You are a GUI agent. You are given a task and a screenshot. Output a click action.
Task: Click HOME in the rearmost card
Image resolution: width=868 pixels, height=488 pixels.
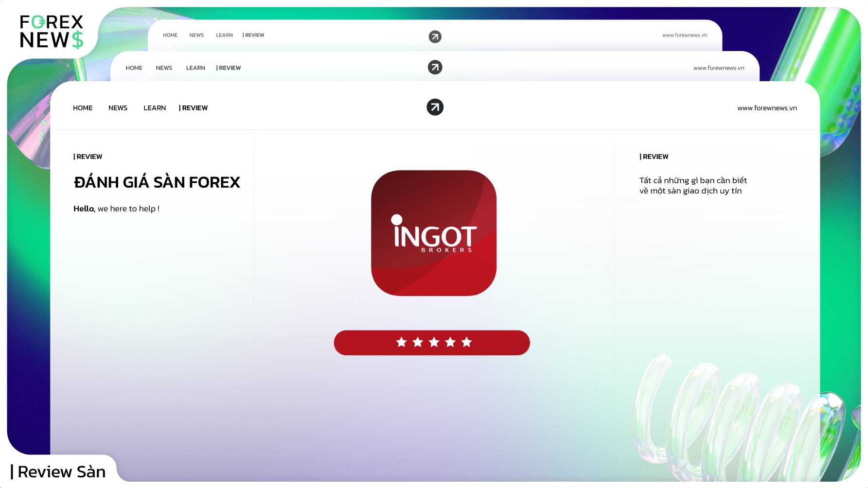pyautogui.click(x=170, y=35)
